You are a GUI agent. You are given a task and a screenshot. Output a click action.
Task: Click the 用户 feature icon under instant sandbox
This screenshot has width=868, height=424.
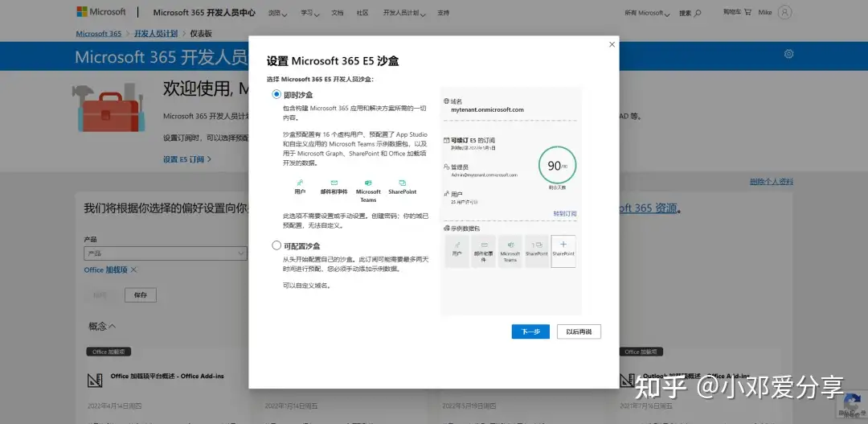click(300, 183)
